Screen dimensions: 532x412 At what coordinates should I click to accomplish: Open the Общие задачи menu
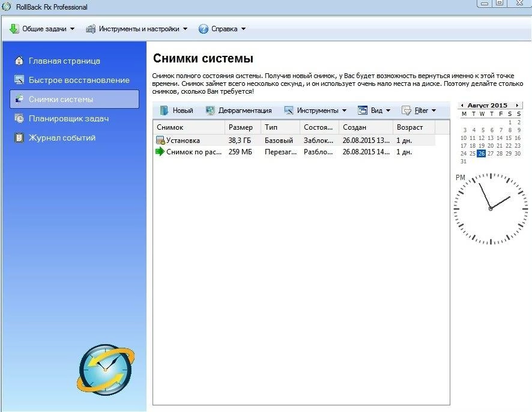(x=42, y=29)
